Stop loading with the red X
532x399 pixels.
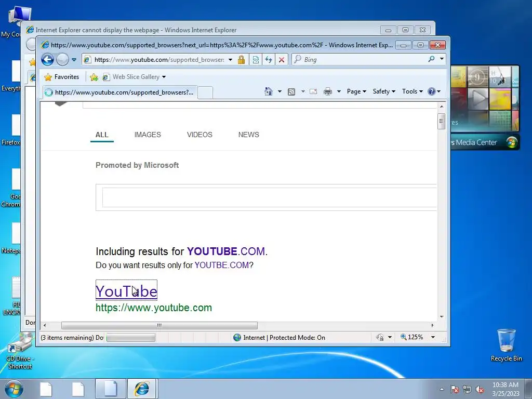(282, 60)
